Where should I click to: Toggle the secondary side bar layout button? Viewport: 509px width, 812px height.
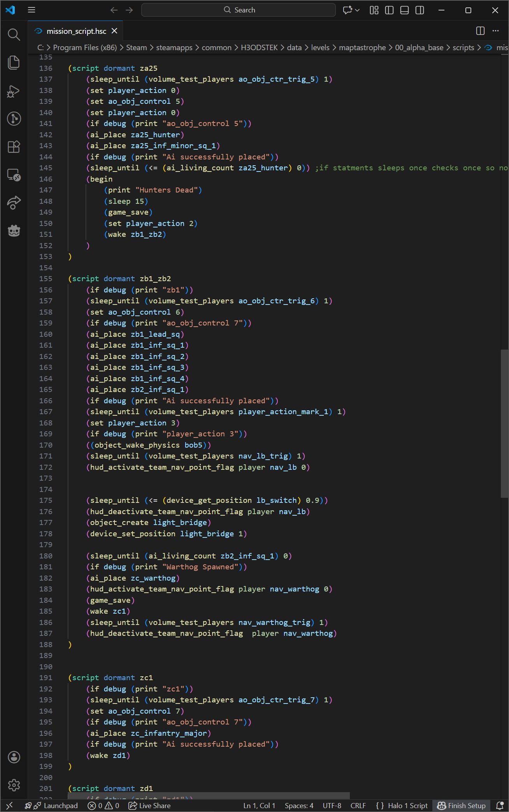pos(419,10)
